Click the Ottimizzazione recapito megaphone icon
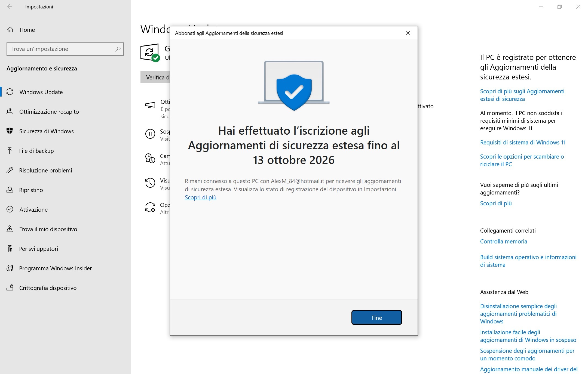588x374 pixels. click(10, 111)
